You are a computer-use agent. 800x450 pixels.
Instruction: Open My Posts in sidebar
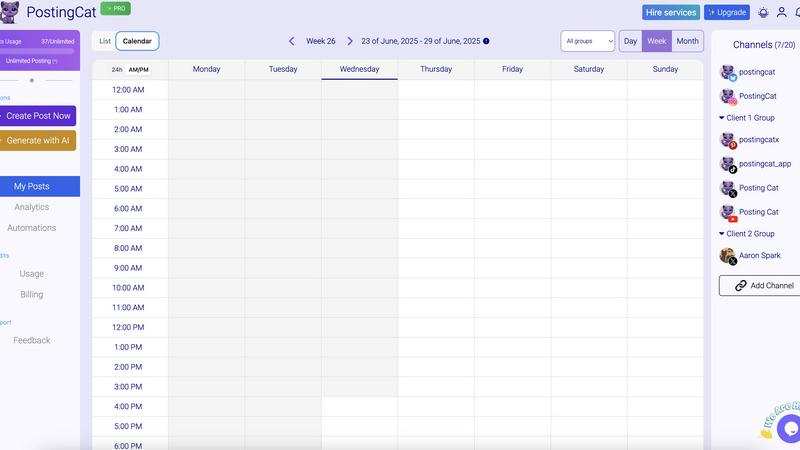[x=39, y=186]
